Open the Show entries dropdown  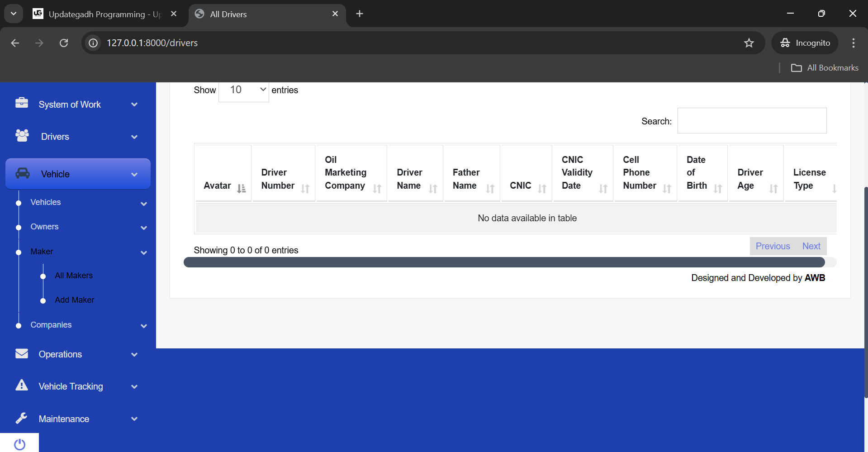pyautogui.click(x=243, y=90)
